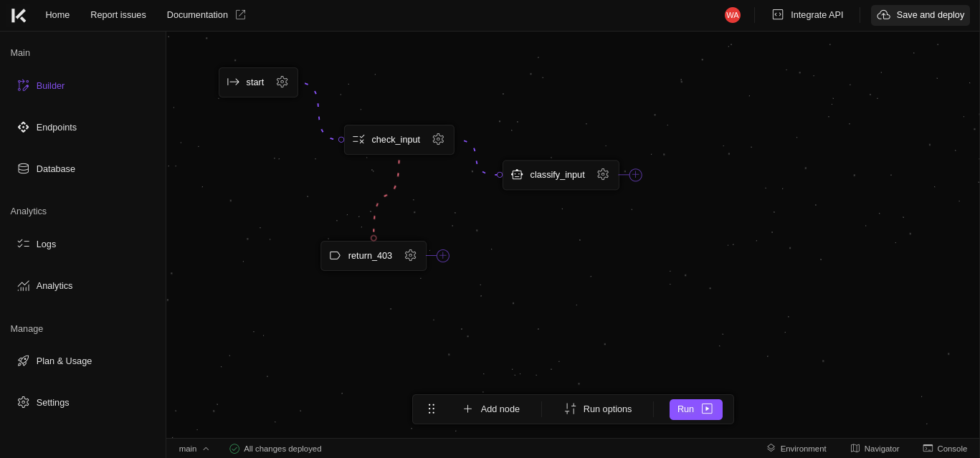This screenshot has width=980, height=458.
Task: Open Database in the sidebar
Action: coord(56,169)
